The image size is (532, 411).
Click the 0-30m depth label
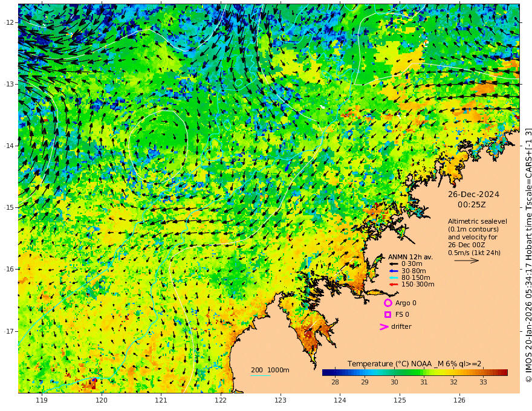(x=412, y=264)
